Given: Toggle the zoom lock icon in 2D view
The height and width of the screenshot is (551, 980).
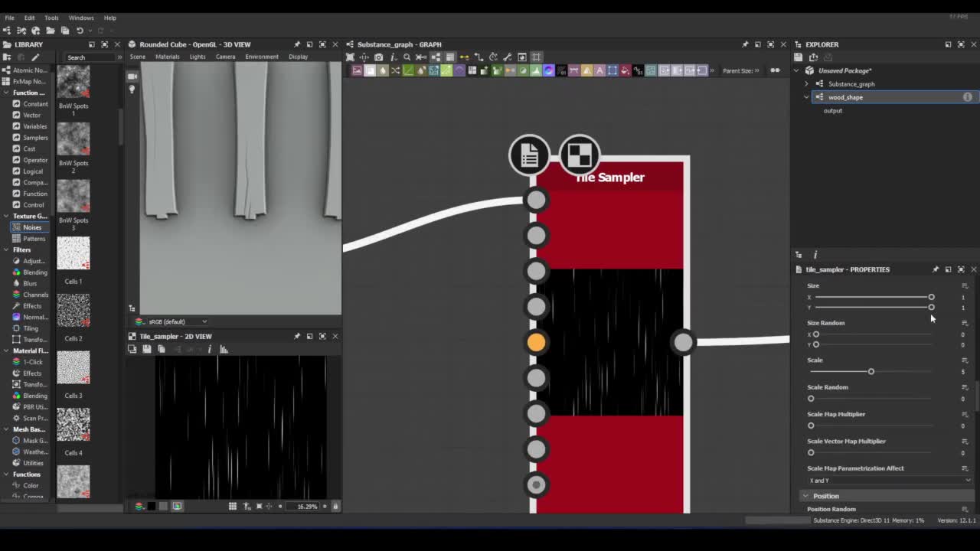Looking at the screenshot, I should [x=335, y=506].
